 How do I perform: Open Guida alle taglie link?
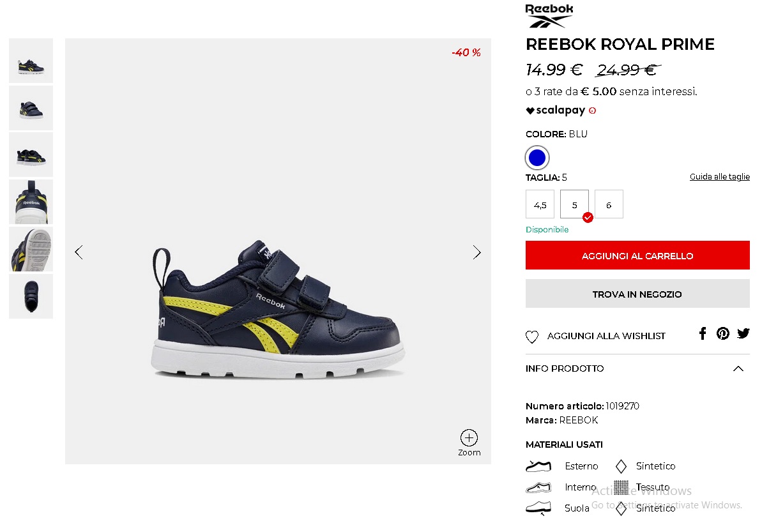(x=719, y=177)
